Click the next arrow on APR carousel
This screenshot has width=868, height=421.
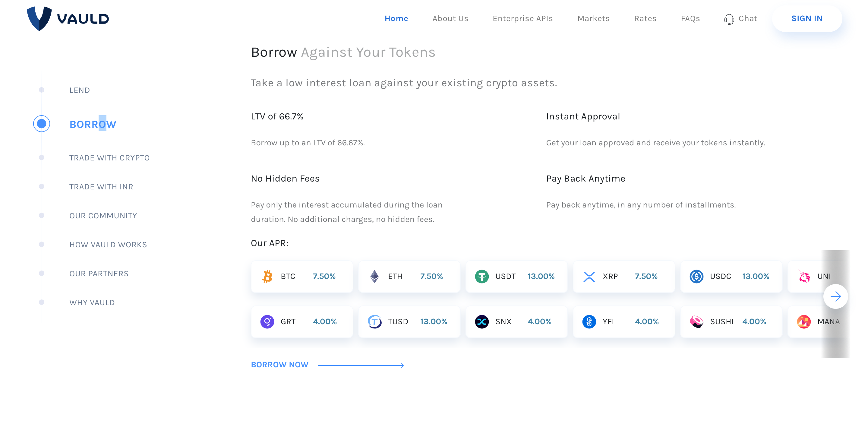[x=836, y=297]
